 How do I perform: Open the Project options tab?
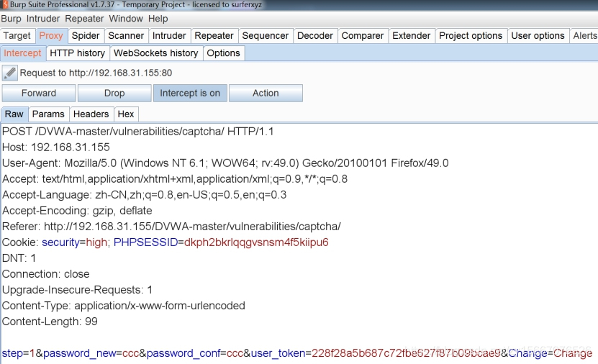click(x=471, y=36)
